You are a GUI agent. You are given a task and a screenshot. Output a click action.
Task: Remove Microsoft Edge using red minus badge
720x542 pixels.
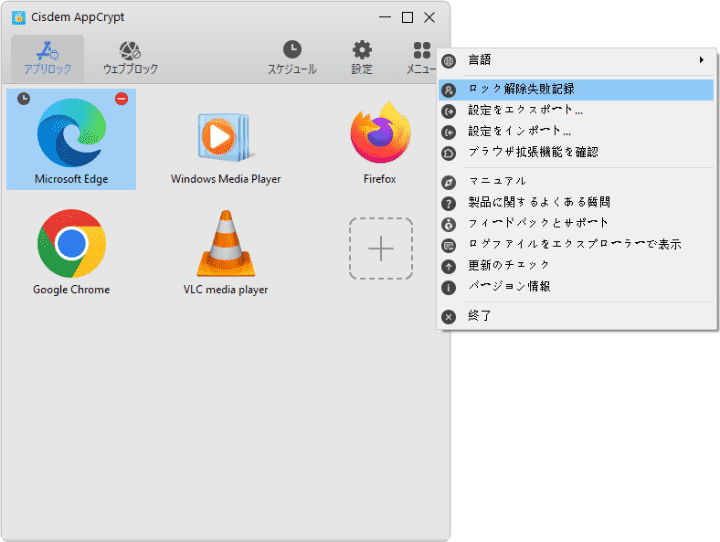121,99
